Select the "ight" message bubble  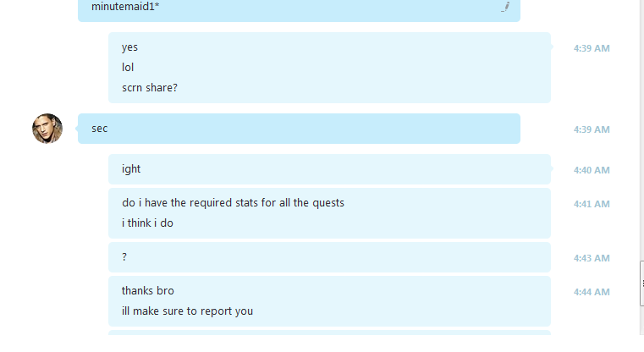[329, 169]
